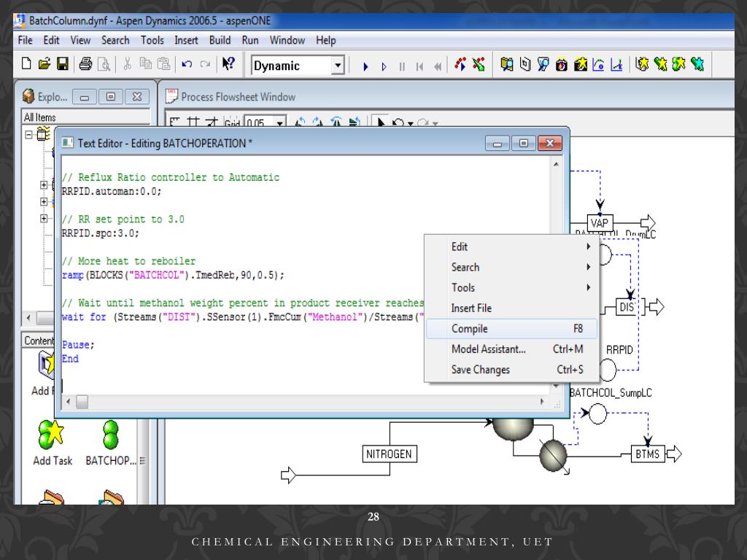
Task: Expand the second plus node in Explorer tree
Action: (x=44, y=202)
